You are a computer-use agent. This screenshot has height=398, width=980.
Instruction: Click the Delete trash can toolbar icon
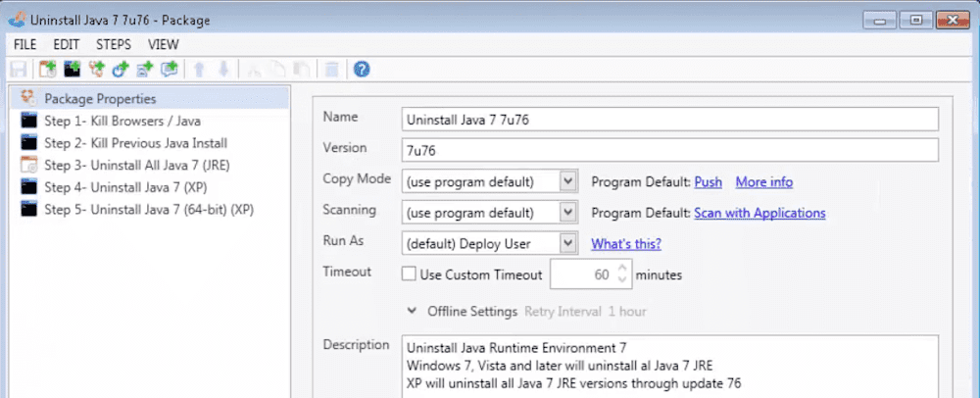click(332, 70)
